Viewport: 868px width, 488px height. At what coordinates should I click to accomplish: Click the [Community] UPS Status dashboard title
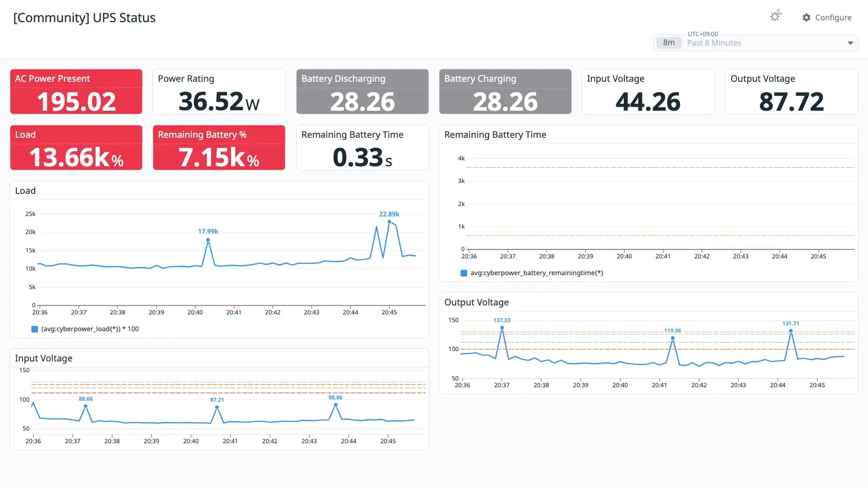(x=85, y=18)
